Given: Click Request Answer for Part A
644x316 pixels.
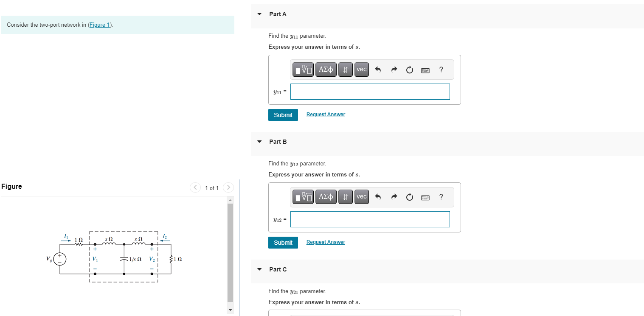Looking at the screenshot, I should [325, 114].
